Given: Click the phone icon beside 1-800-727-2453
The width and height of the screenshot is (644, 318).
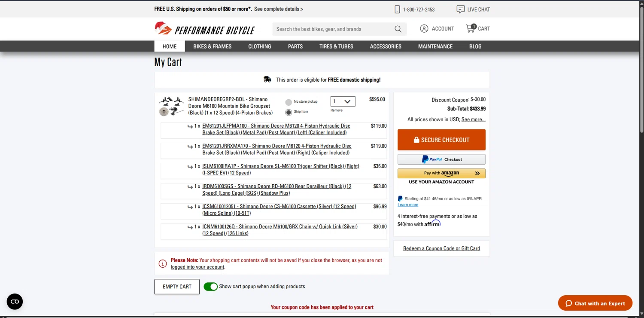Looking at the screenshot, I should point(397,9).
